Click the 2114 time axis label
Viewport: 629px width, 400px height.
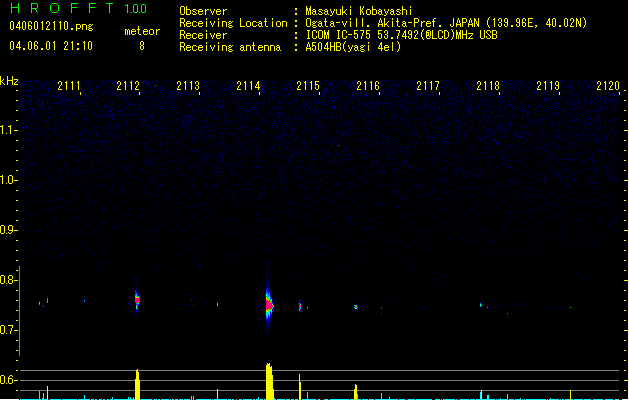(x=248, y=86)
